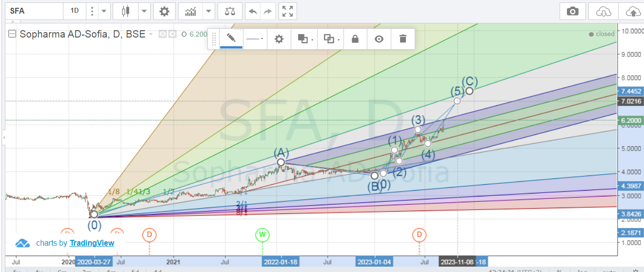This screenshot has width=644, height=272.
Task: Select the 1D interval button
Action: point(75,11)
